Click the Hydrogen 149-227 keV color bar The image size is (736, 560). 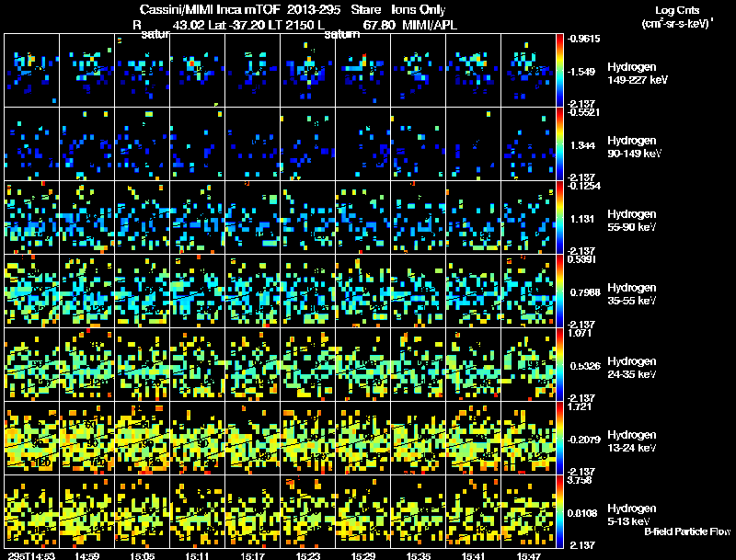(560, 70)
